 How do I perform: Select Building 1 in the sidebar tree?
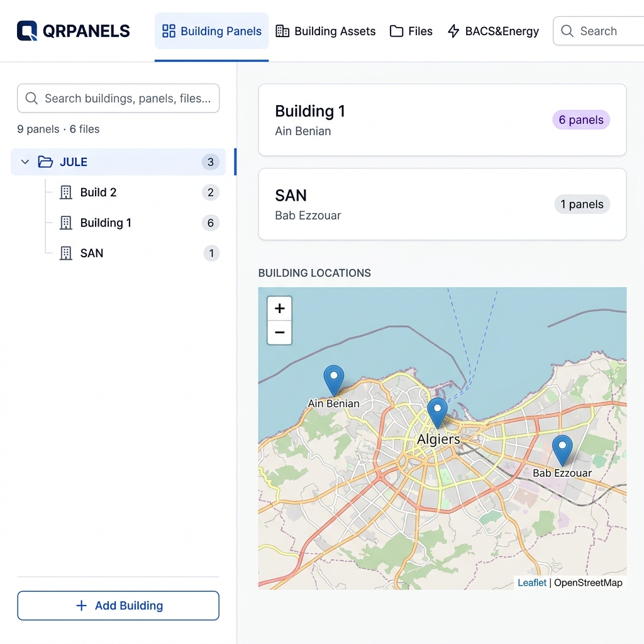pyautogui.click(x=106, y=223)
